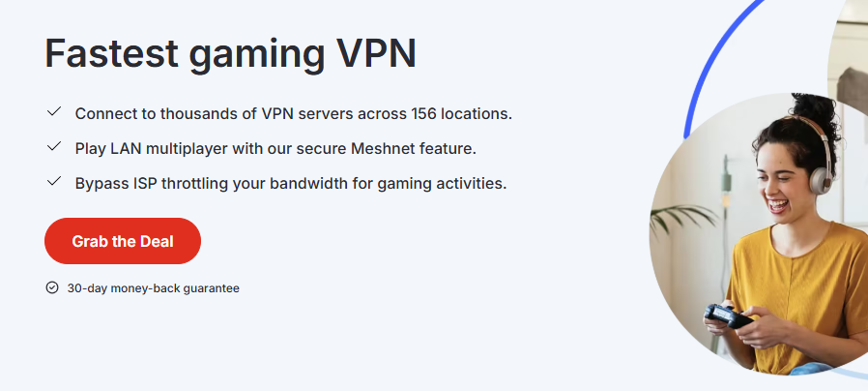Click the checkmark beside "Play LAN multiplayer"
This screenshot has height=391, width=868.
(54, 147)
